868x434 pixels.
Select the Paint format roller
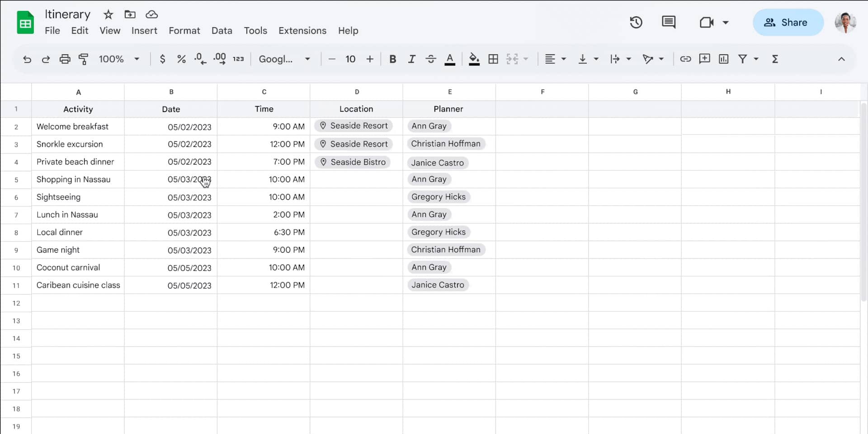84,59
